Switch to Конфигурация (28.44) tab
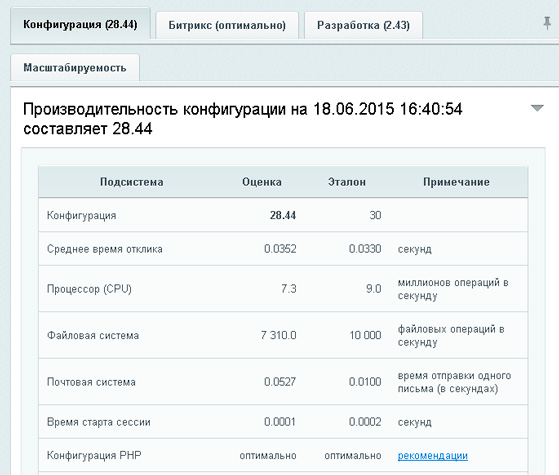Screen dimensions: 559x475 click(80, 25)
